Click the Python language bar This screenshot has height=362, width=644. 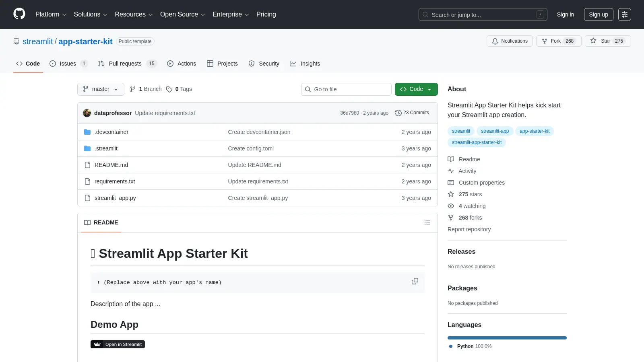(x=507, y=338)
